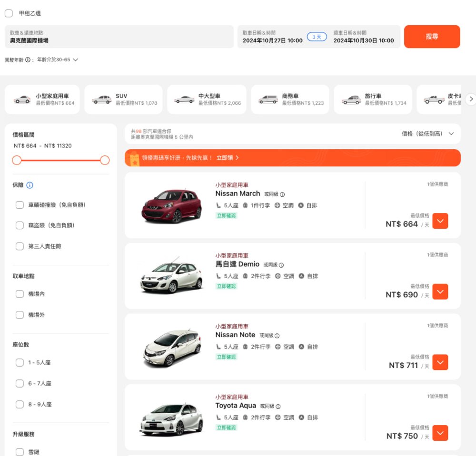This screenshot has height=456, width=476.
Task: Click the left price range slider handle
Action: [x=17, y=160]
